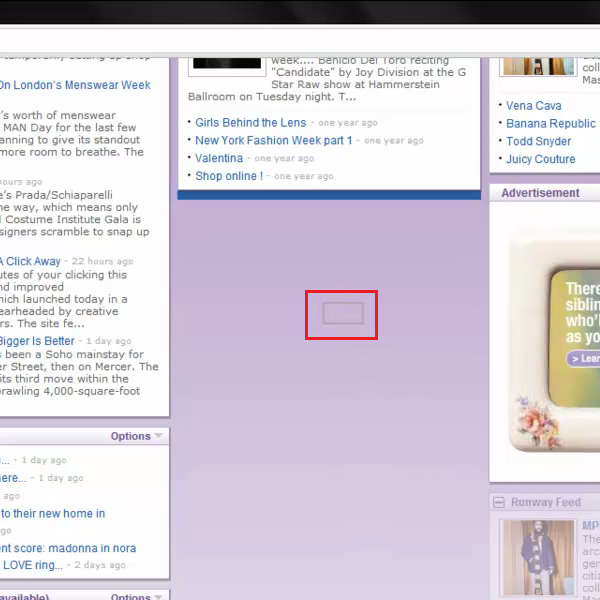
Task: Open the 'MP' headline in Runway Feed
Action: pyautogui.click(x=591, y=525)
